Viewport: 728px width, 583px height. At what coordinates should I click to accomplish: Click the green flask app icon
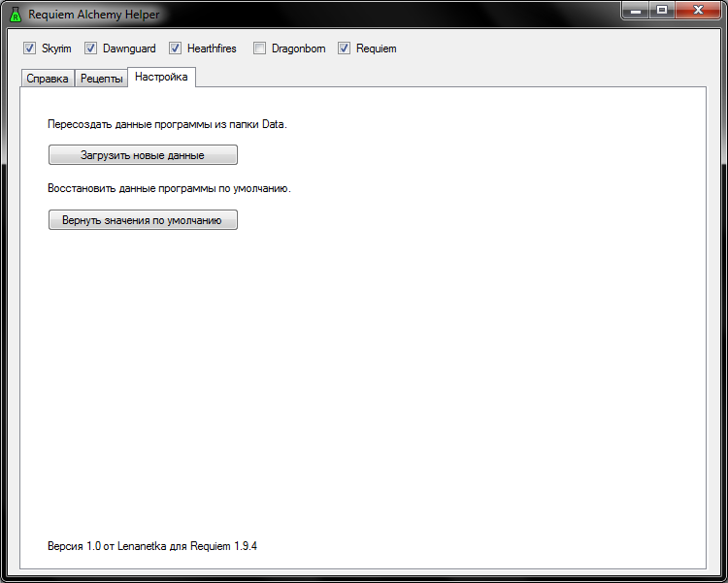15,15
